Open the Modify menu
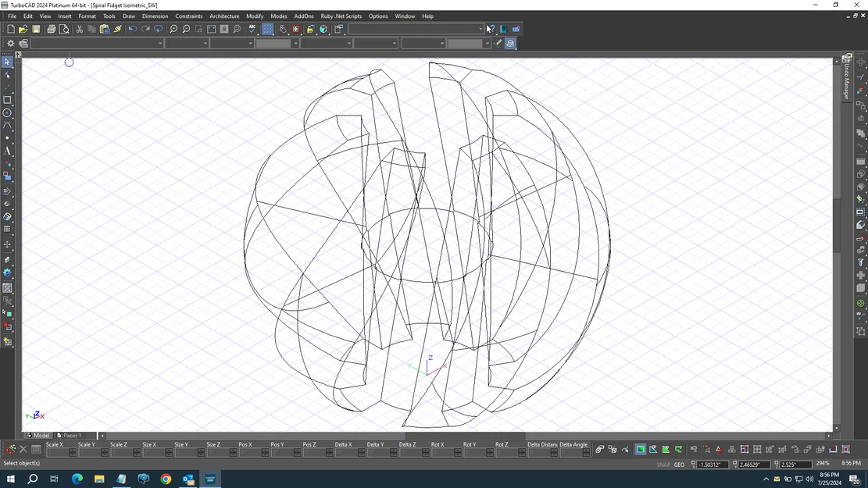Image resolution: width=868 pixels, height=488 pixels. point(255,16)
